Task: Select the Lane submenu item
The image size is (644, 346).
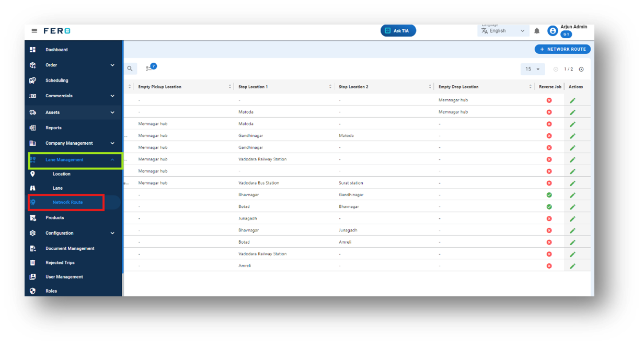Action: pyautogui.click(x=57, y=188)
